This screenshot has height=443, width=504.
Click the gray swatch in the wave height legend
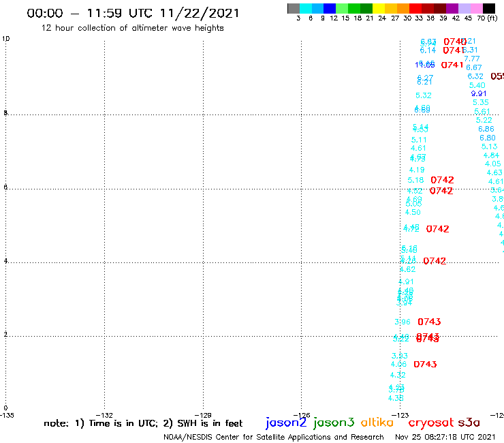pyautogui.click(x=294, y=8)
